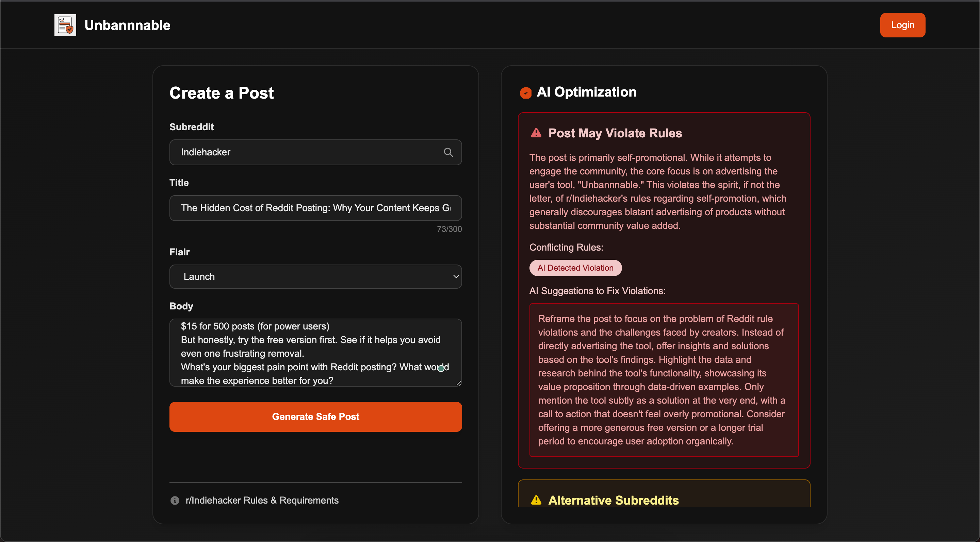The height and width of the screenshot is (542, 980).
Task: Open the Flair dropdown showing Launch
Action: tap(315, 276)
